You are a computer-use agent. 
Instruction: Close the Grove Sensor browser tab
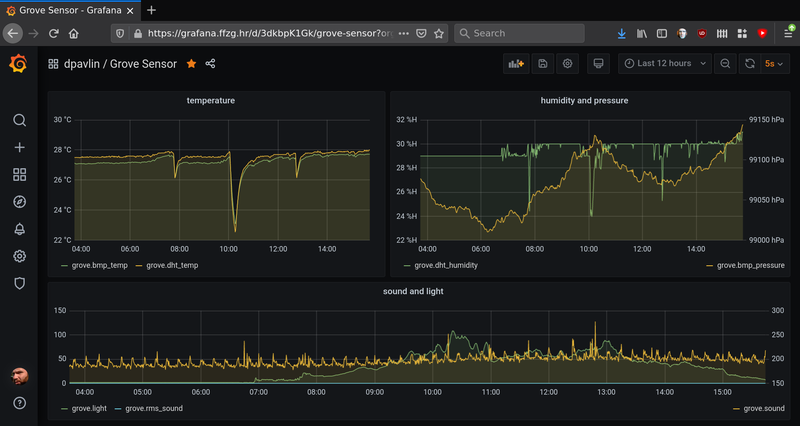click(130, 10)
